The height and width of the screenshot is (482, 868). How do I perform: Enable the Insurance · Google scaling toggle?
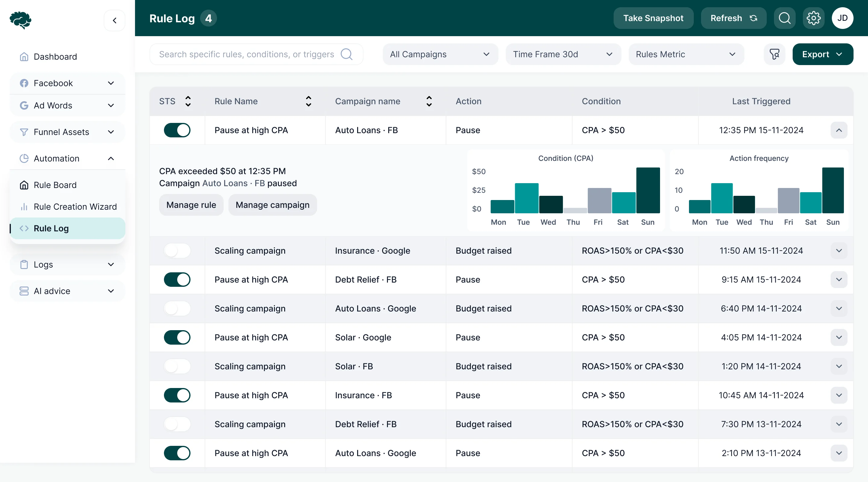point(177,251)
